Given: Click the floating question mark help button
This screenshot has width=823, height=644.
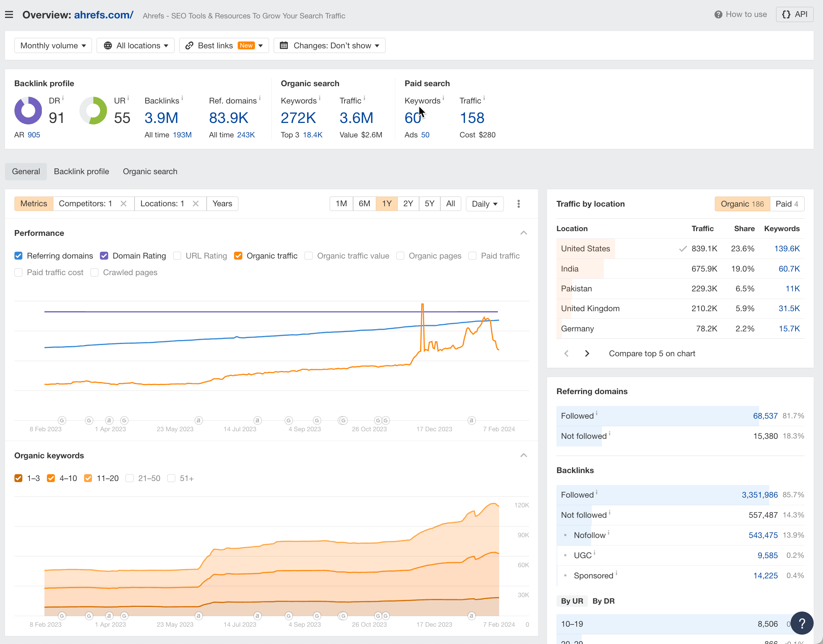Looking at the screenshot, I should point(801,623).
